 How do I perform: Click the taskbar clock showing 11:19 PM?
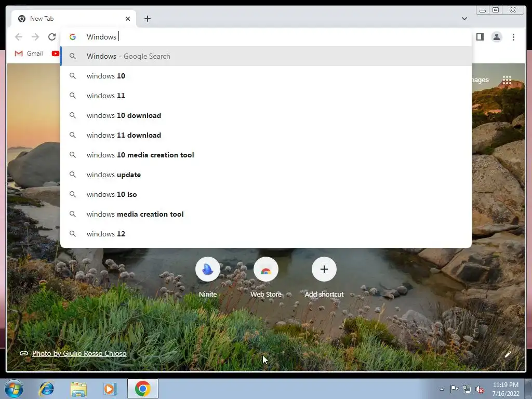coord(506,389)
